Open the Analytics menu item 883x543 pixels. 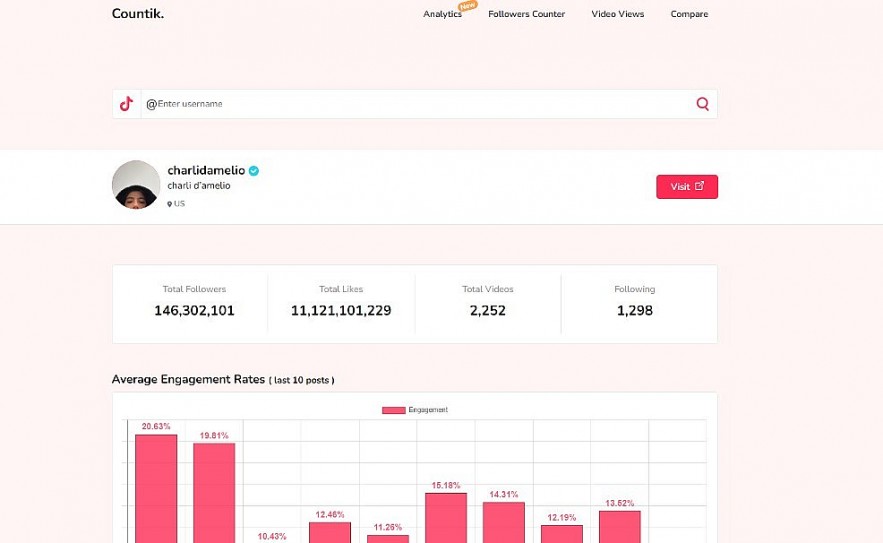[x=442, y=14]
